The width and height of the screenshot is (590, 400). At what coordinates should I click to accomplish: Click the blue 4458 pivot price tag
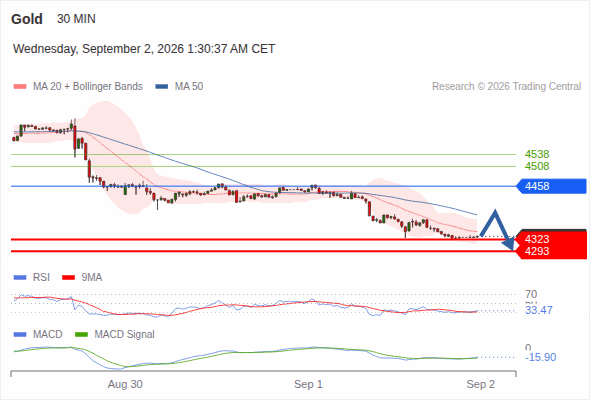551,186
